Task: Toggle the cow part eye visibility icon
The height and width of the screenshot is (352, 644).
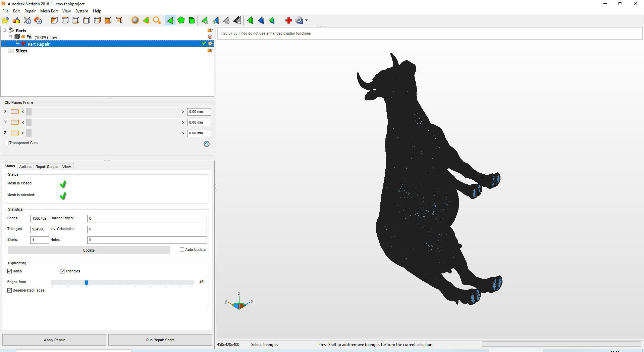Action: pos(23,37)
